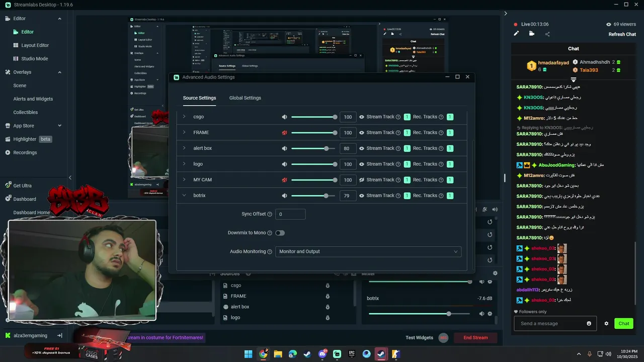Toggle csgo stream visibility eye icon
644x362 pixels.
pos(361,117)
